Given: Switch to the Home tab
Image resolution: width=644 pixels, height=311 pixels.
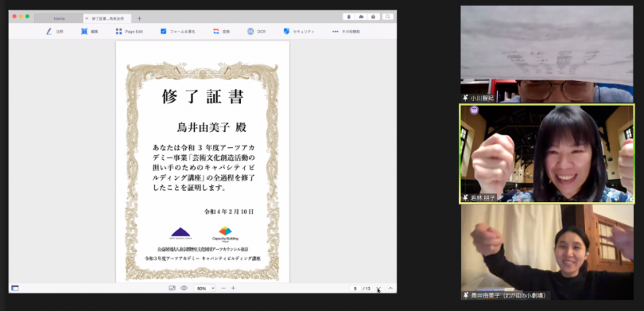Looking at the screenshot, I should click(59, 18).
